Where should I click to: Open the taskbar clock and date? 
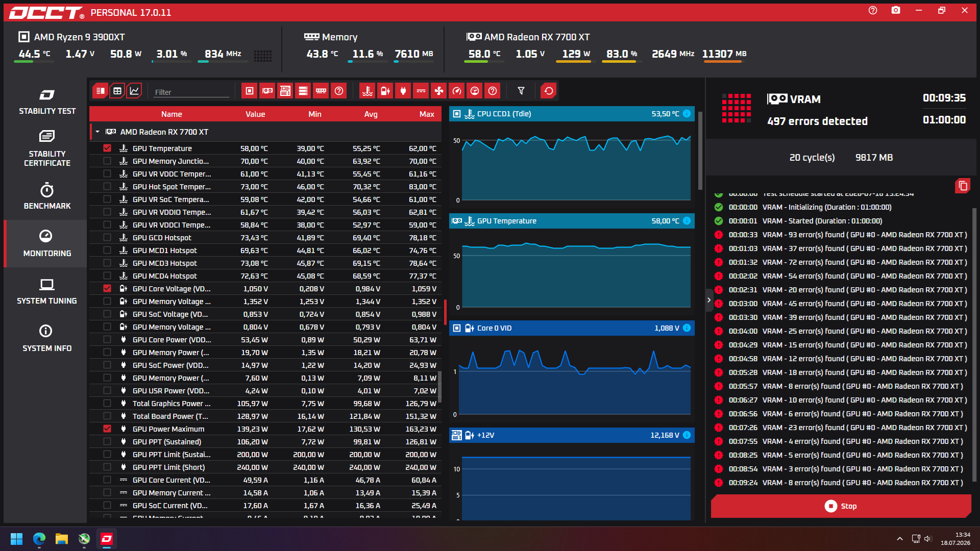coord(955,539)
